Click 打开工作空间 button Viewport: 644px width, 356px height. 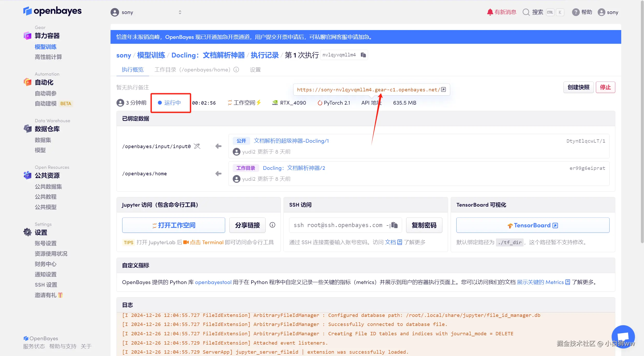coord(174,225)
